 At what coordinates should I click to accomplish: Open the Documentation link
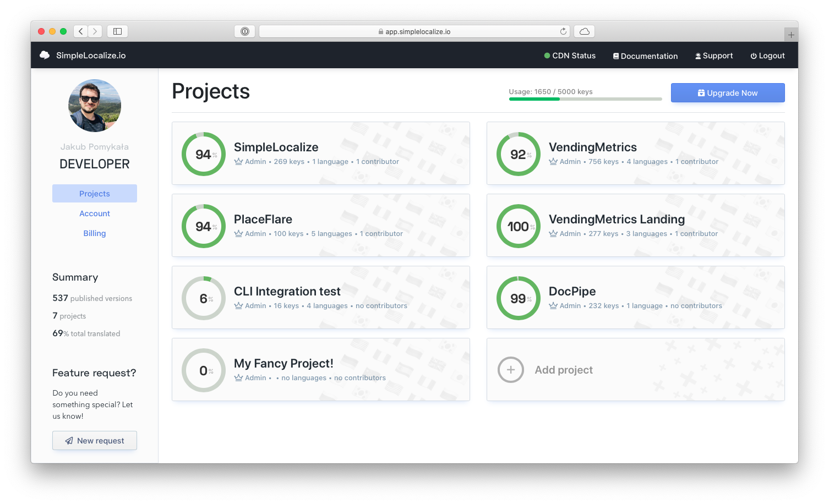click(646, 56)
